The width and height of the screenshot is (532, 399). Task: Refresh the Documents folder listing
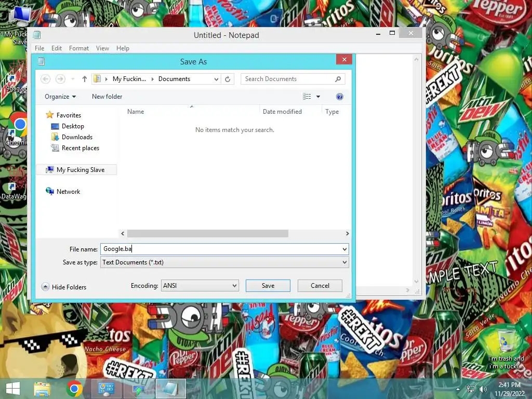click(x=228, y=79)
